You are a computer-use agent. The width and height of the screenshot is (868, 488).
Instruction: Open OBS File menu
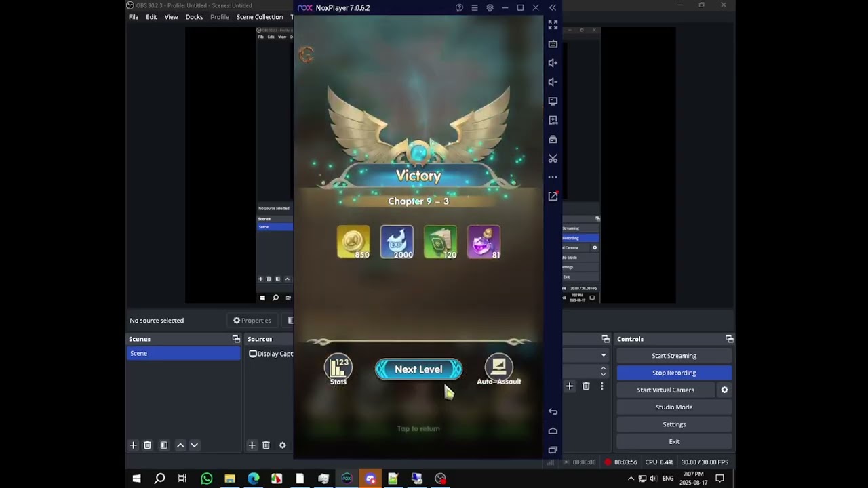[134, 17]
